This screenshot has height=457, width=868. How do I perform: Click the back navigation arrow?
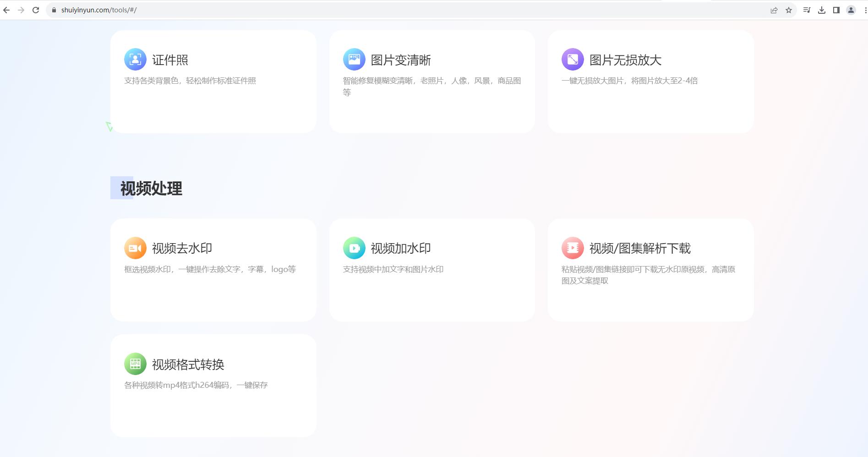click(x=7, y=10)
